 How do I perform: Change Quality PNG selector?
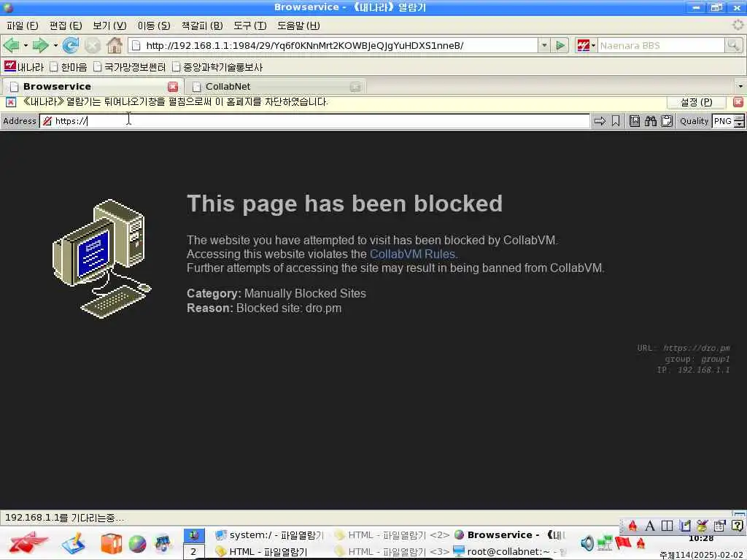tap(729, 121)
